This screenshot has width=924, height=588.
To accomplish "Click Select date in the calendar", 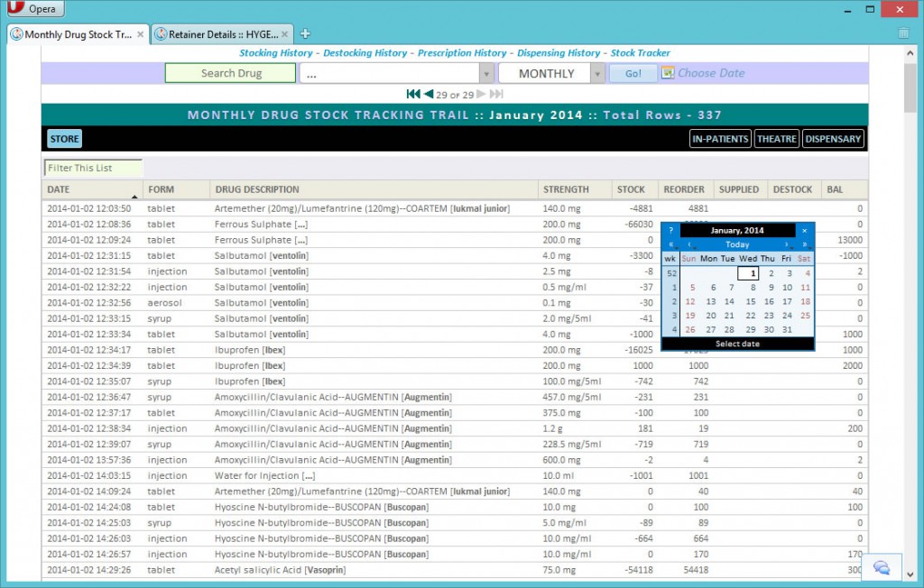I will coord(737,343).
